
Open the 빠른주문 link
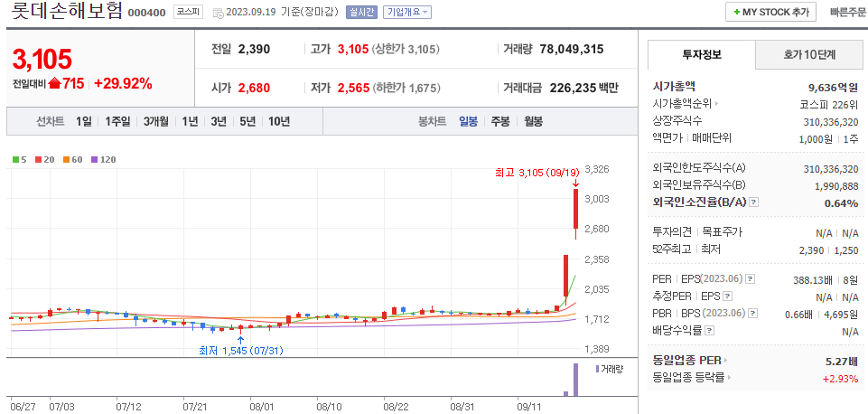848,12
